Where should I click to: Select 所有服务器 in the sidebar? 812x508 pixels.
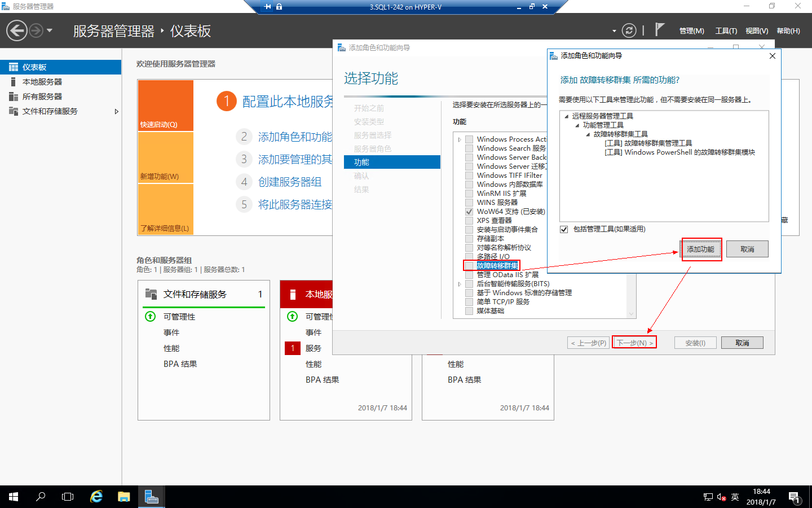pos(60,97)
